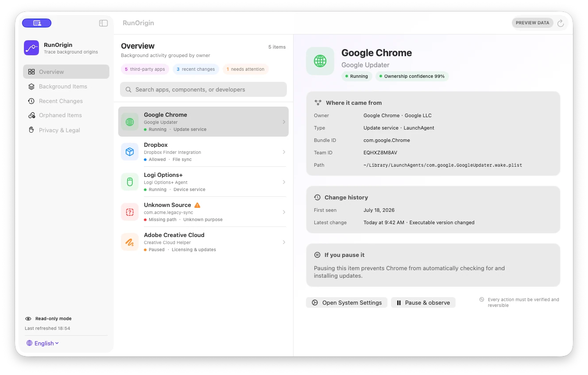Image resolution: width=588 pixels, height=375 pixels.
Task: Click the If you pause it pause icon
Action: [317, 255]
